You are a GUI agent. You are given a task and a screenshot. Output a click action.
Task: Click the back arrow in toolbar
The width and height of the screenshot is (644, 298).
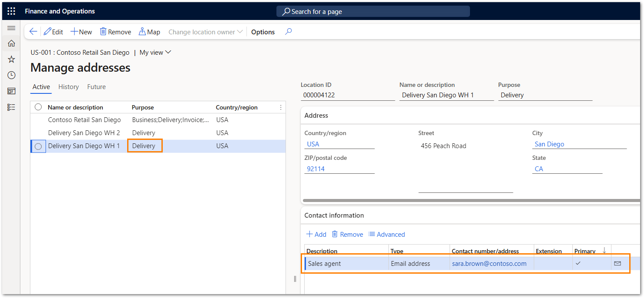[33, 32]
